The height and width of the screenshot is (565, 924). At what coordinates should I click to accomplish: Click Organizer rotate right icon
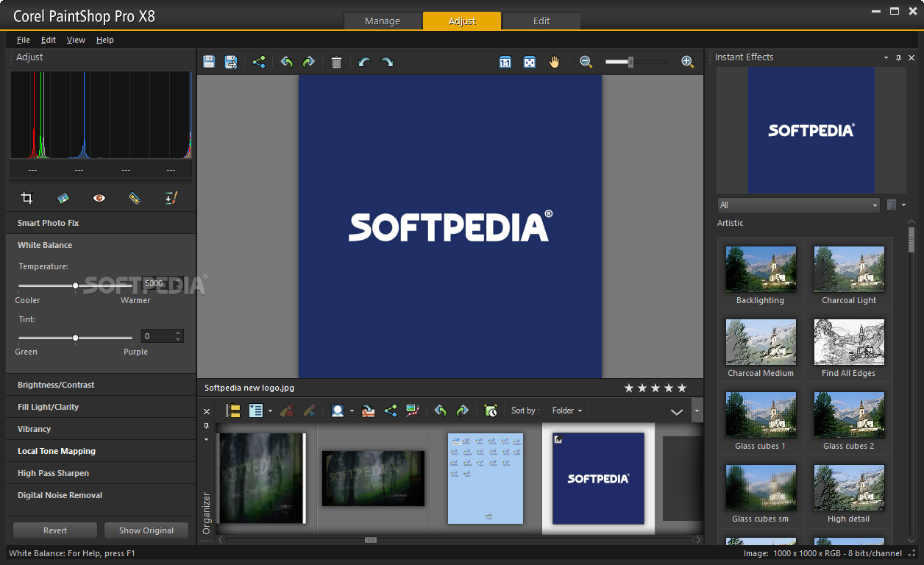[462, 411]
